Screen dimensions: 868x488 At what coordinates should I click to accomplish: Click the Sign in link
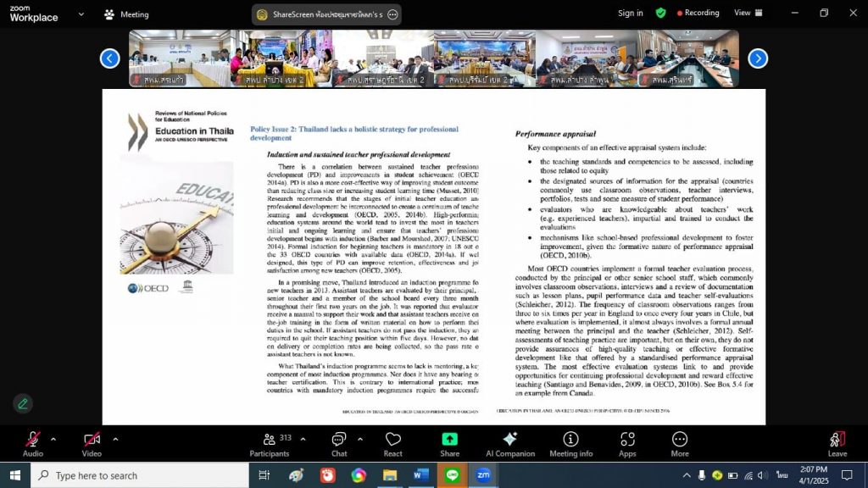pos(631,14)
